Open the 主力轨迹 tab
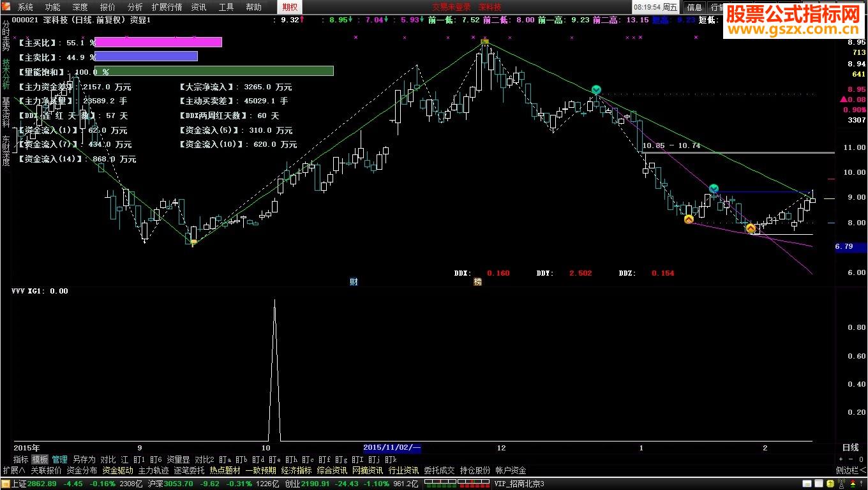The width and height of the screenshot is (868, 490). pos(153,470)
